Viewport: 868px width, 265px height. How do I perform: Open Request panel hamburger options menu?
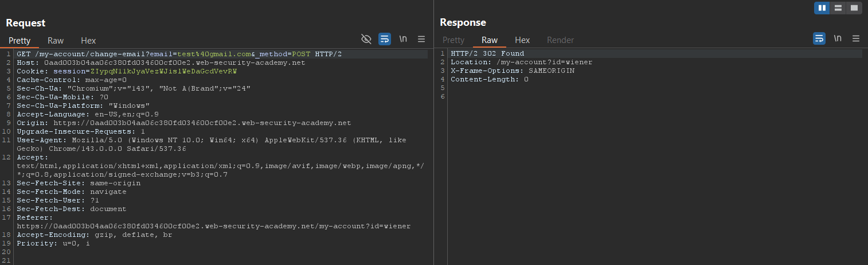(x=421, y=39)
